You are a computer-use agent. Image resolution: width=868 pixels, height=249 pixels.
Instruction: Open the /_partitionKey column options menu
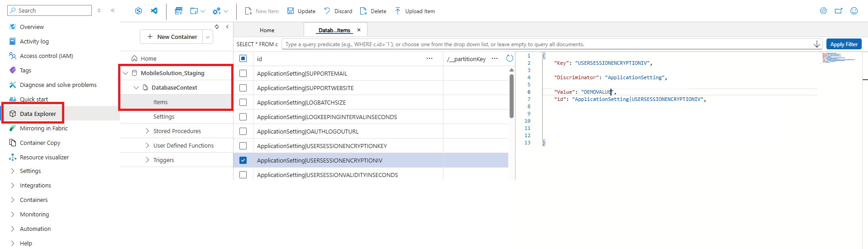point(495,58)
